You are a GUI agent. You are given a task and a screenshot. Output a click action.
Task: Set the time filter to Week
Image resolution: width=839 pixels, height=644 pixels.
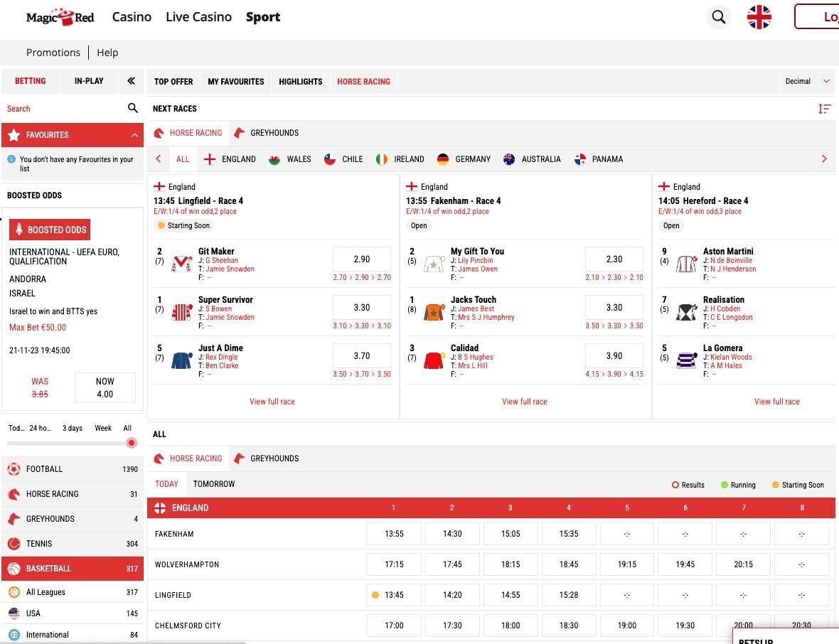(103, 428)
